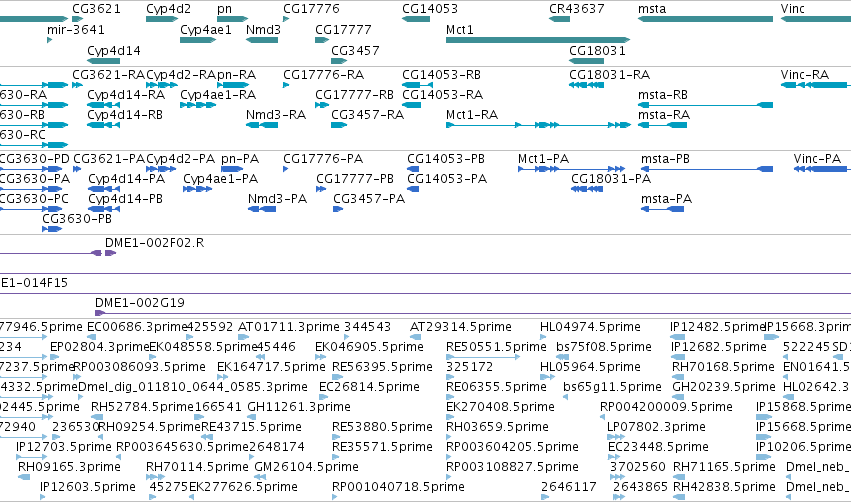Screen dimensions: 851x502
Task: Select the CG17776-PA protein label
Action: point(323,158)
